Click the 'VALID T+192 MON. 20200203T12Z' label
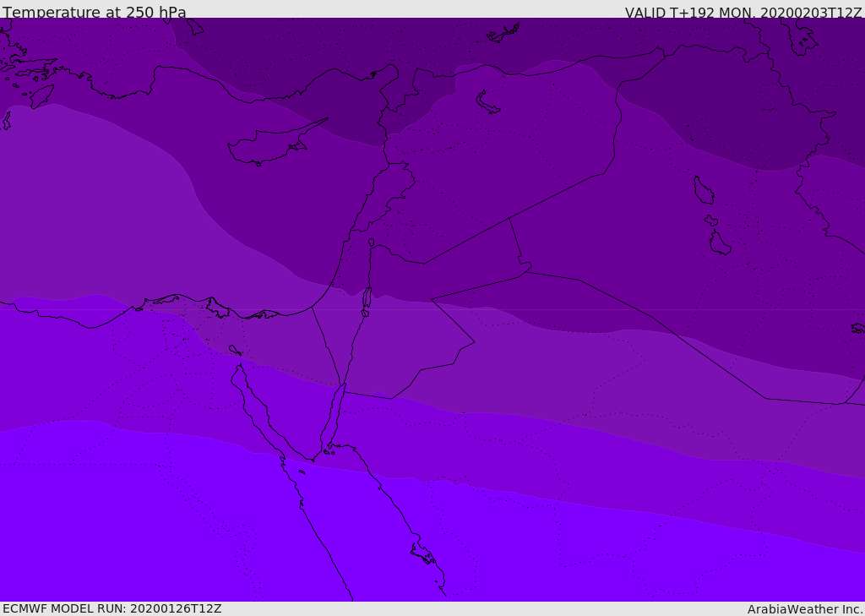865x616 pixels. (743, 12)
